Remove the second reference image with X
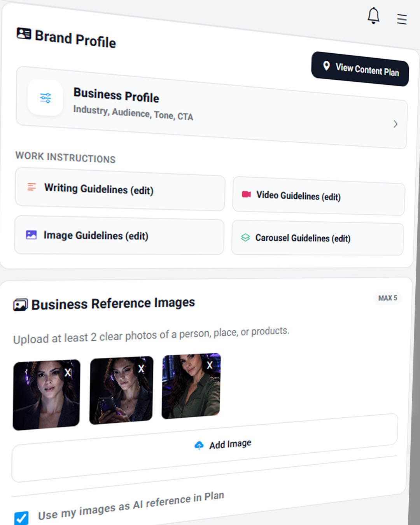Screen dimensions: 420x525 click(x=141, y=369)
